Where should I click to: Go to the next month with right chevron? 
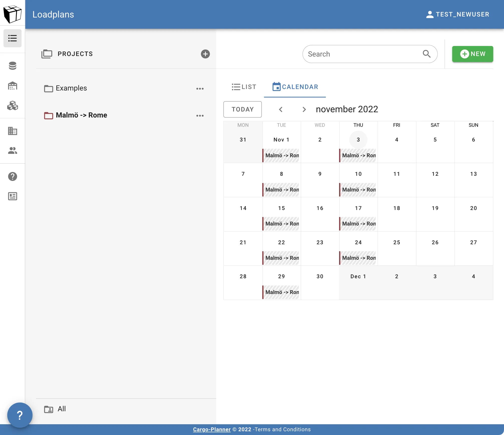coord(304,109)
